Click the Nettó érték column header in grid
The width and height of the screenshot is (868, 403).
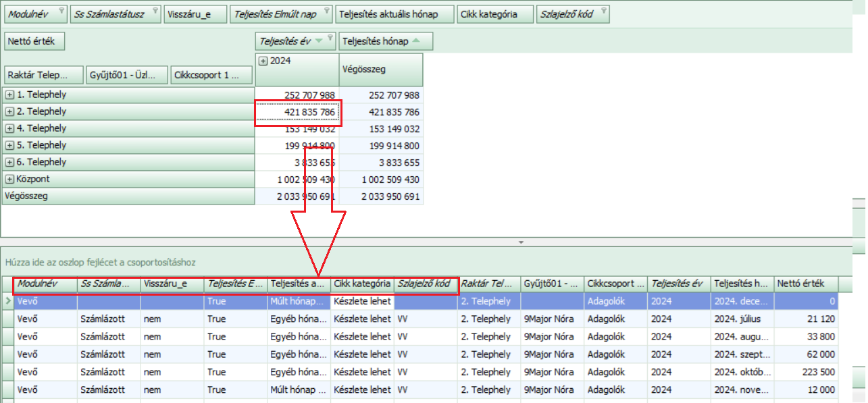804,284
